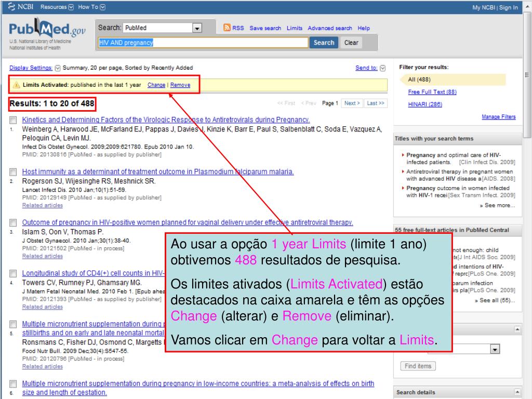Open Related articles under Towers CV result
The image size is (532, 399).
[43, 307]
